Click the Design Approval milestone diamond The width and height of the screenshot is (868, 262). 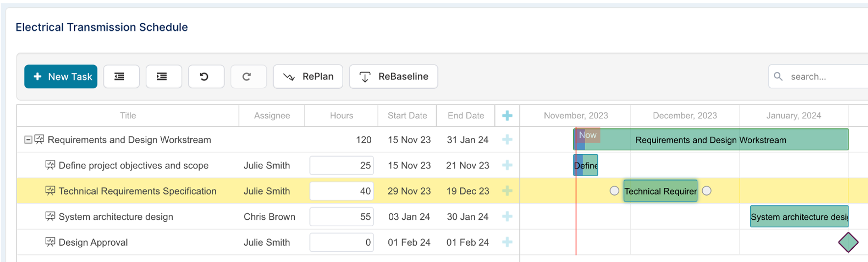[x=848, y=242]
